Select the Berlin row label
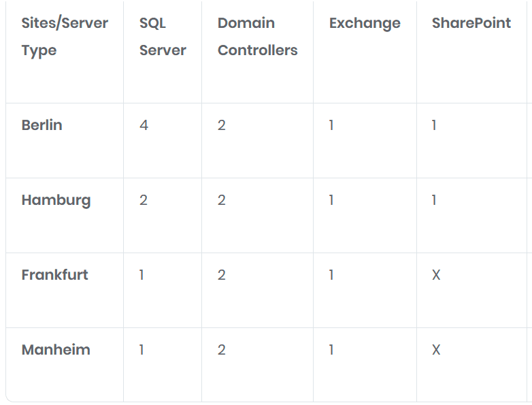The image size is (532, 405). 42,125
